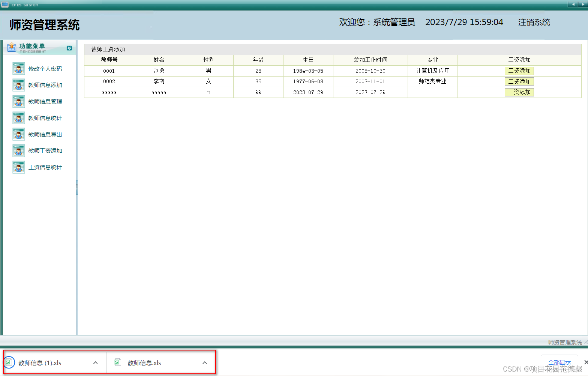The image size is (588, 376).
Task: Open 教师信息管理 menu item
Action: (x=45, y=102)
